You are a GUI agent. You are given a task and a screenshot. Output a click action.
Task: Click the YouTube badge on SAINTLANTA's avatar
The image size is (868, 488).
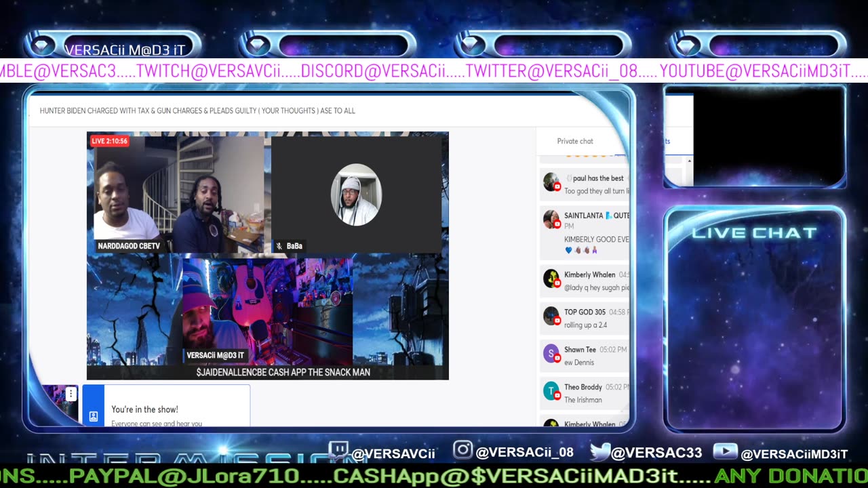click(557, 224)
